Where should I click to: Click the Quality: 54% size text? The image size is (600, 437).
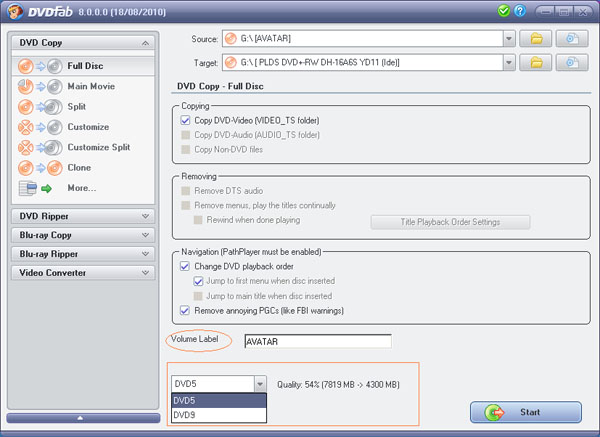[x=338, y=385]
